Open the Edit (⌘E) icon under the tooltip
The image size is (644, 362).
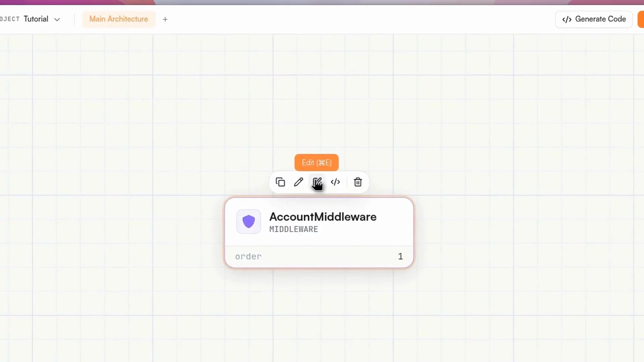[x=317, y=182]
